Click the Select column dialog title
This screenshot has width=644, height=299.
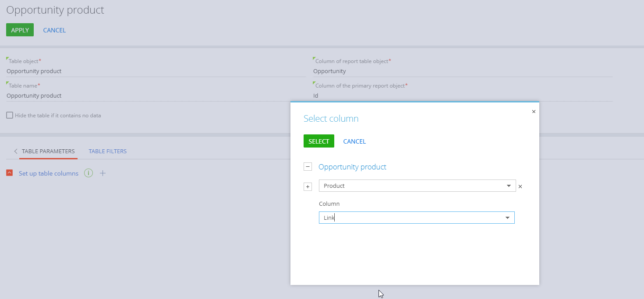point(331,119)
